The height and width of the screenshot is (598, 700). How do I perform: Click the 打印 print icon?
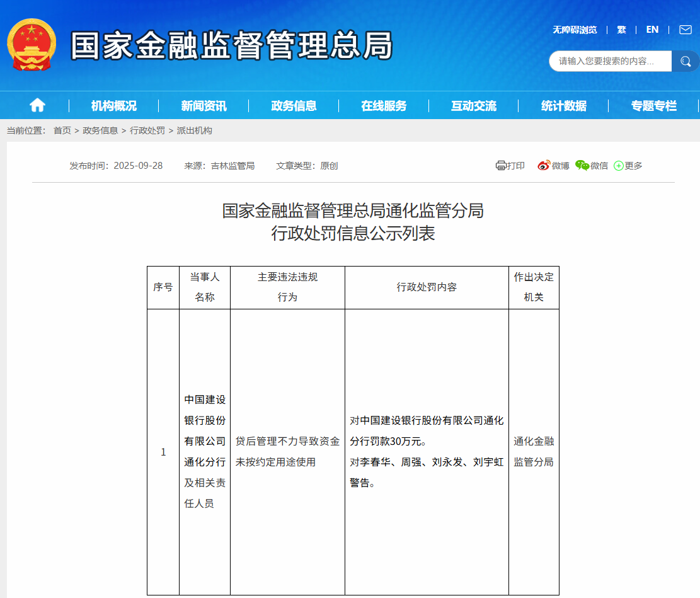[x=510, y=165]
